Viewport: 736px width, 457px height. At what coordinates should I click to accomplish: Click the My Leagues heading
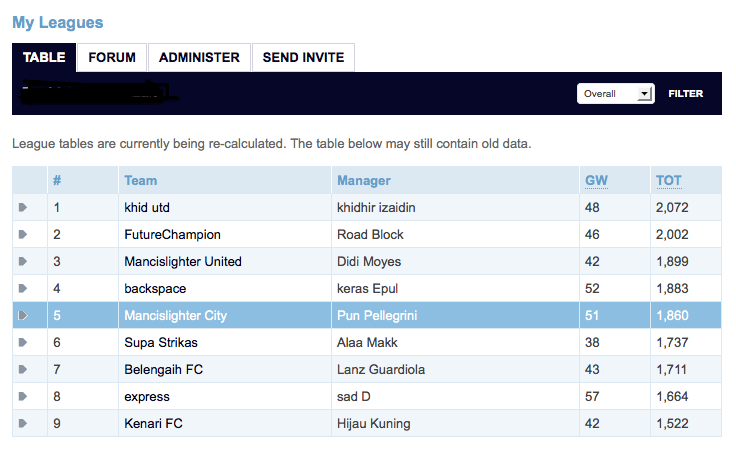(x=58, y=23)
